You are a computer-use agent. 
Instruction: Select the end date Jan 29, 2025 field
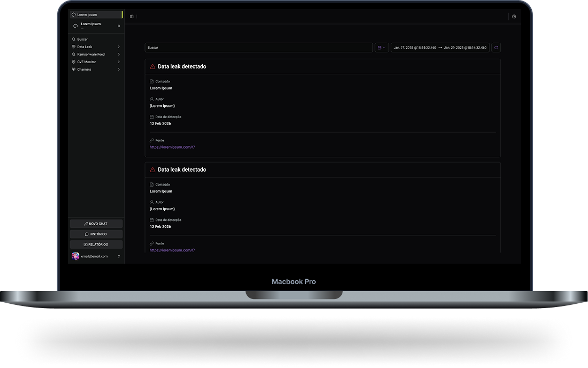tap(465, 48)
